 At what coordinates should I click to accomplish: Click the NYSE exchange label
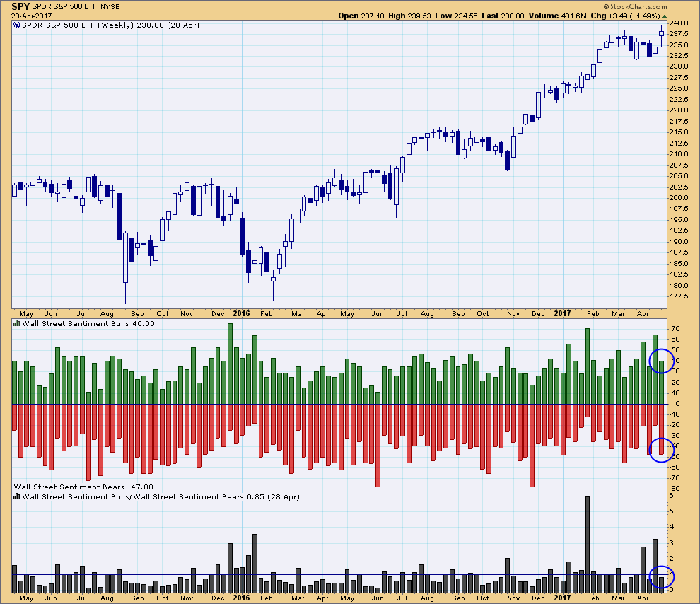[x=110, y=7]
